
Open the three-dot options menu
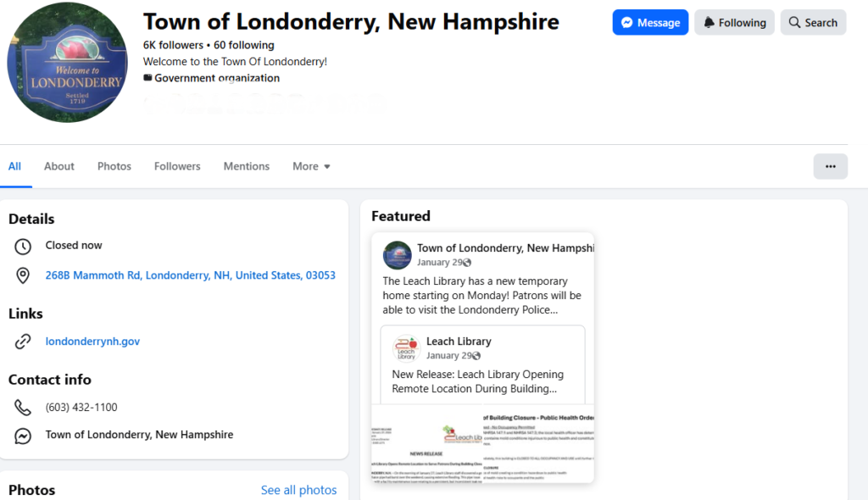click(x=830, y=166)
